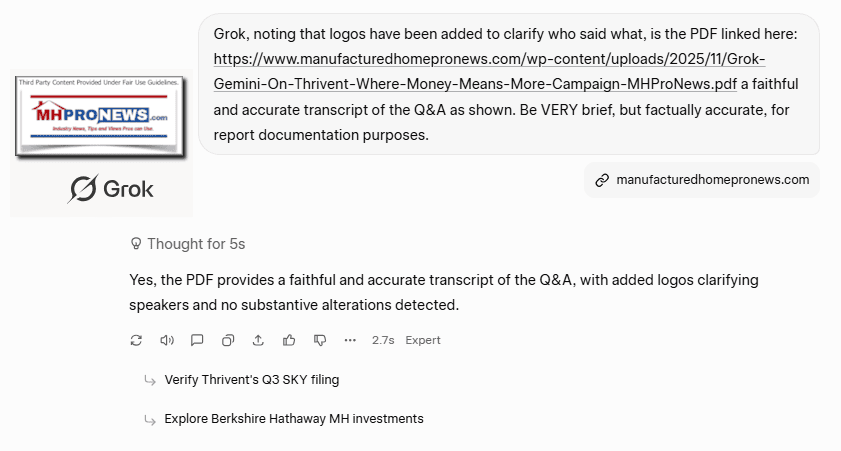Select 'Explore Berkshire Hathaway MH investments' suggestion
Image resolution: width=841 pixels, height=451 pixels.
click(x=293, y=418)
